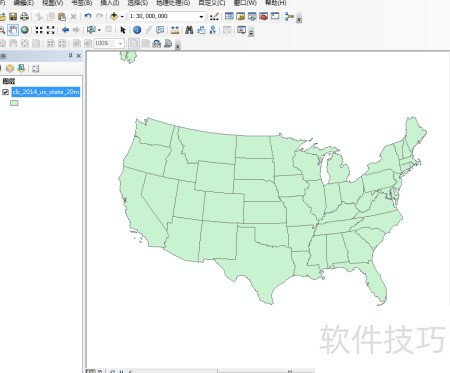Choose the Select Elements arrow tool
The width and height of the screenshot is (450, 373).
(123, 30)
